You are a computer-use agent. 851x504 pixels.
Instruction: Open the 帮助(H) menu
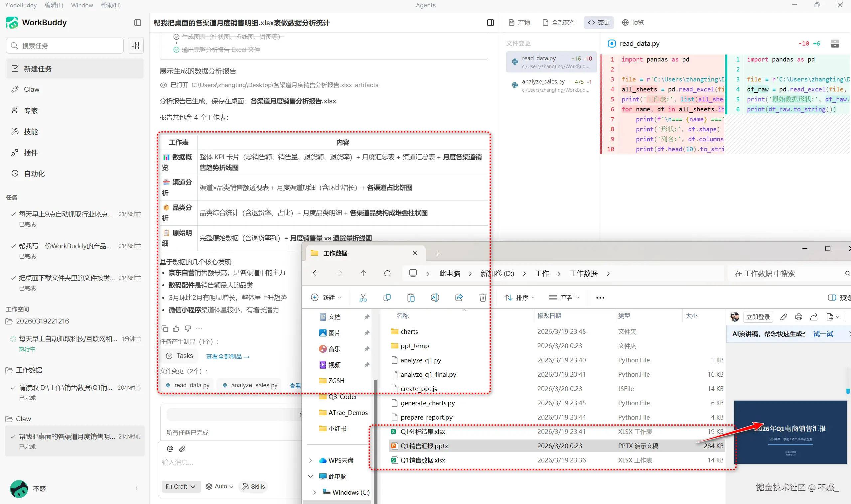click(x=111, y=5)
